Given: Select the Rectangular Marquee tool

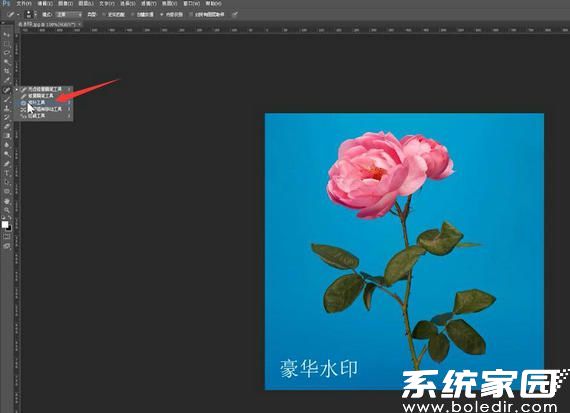Looking at the screenshot, I should (x=6, y=44).
